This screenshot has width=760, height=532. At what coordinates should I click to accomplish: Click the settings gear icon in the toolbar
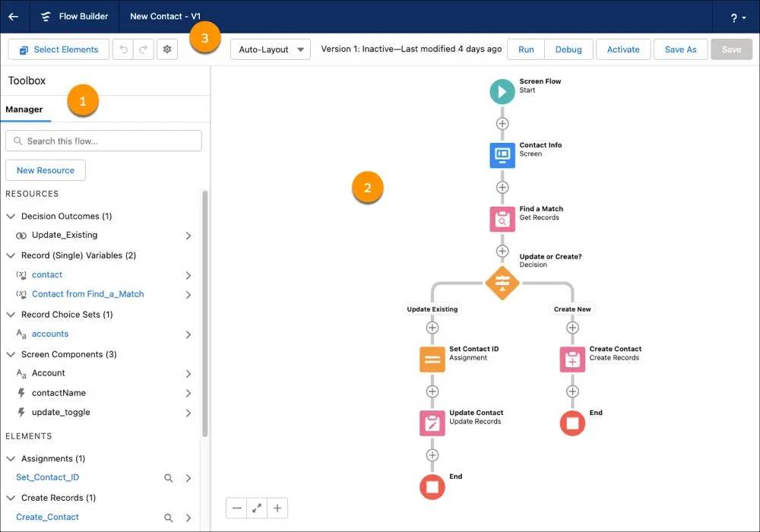pyautogui.click(x=169, y=49)
